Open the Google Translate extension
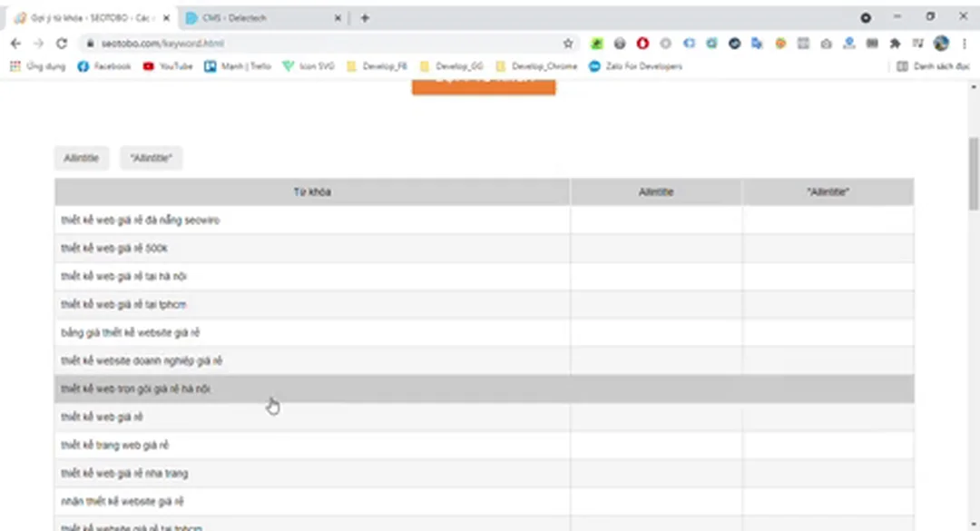This screenshot has width=980, height=531. (x=757, y=44)
